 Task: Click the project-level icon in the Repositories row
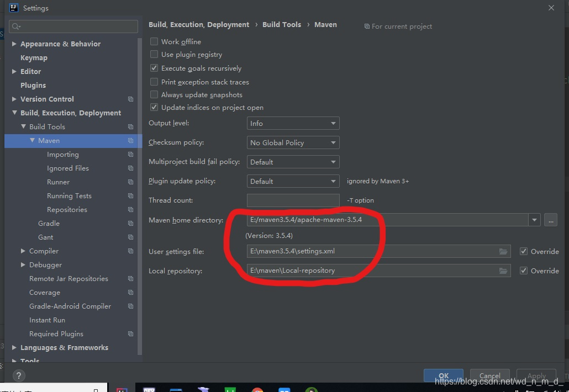coord(130,209)
